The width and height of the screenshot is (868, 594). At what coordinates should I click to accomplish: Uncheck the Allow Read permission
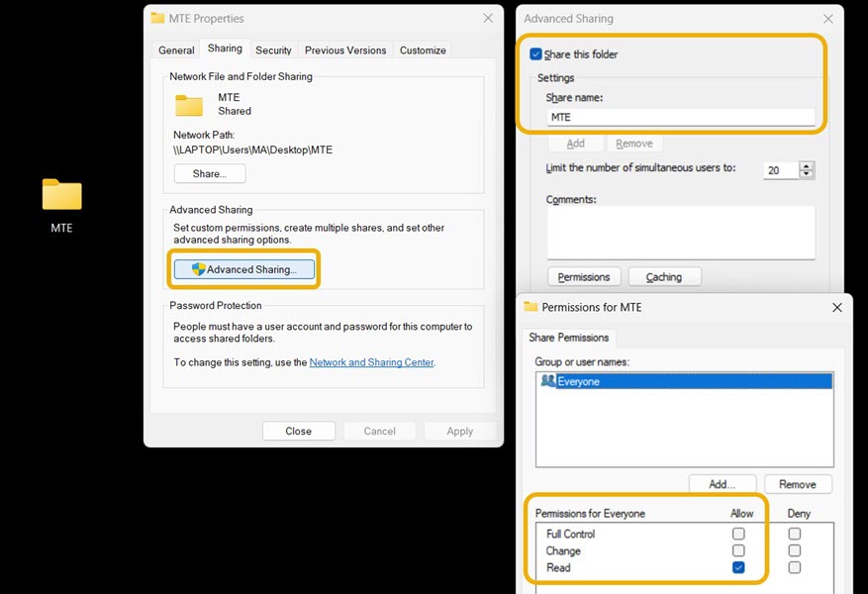click(x=740, y=568)
